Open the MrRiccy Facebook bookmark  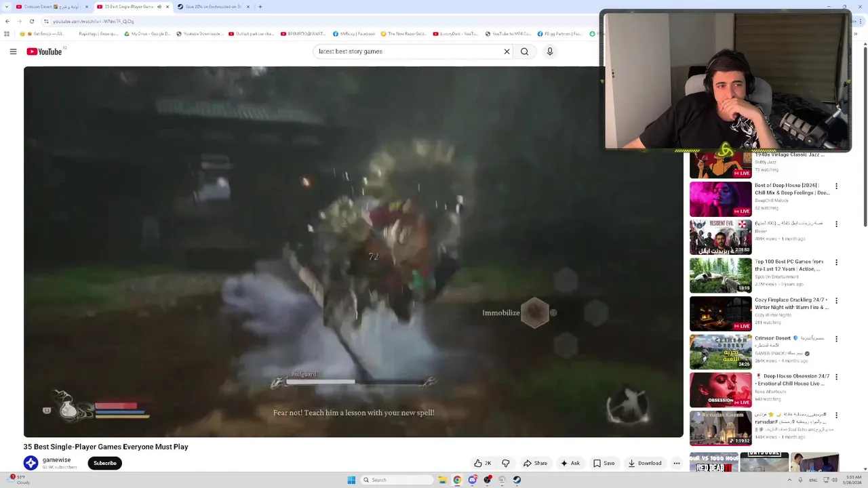coord(354,34)
